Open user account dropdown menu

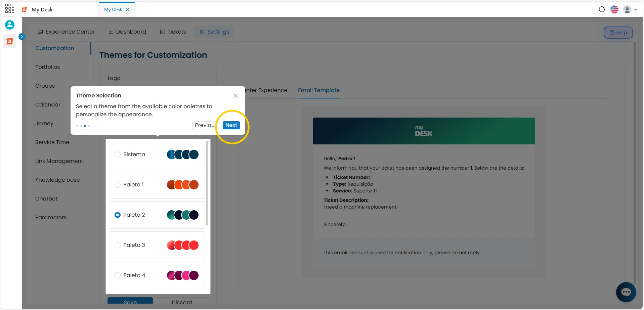630,9
